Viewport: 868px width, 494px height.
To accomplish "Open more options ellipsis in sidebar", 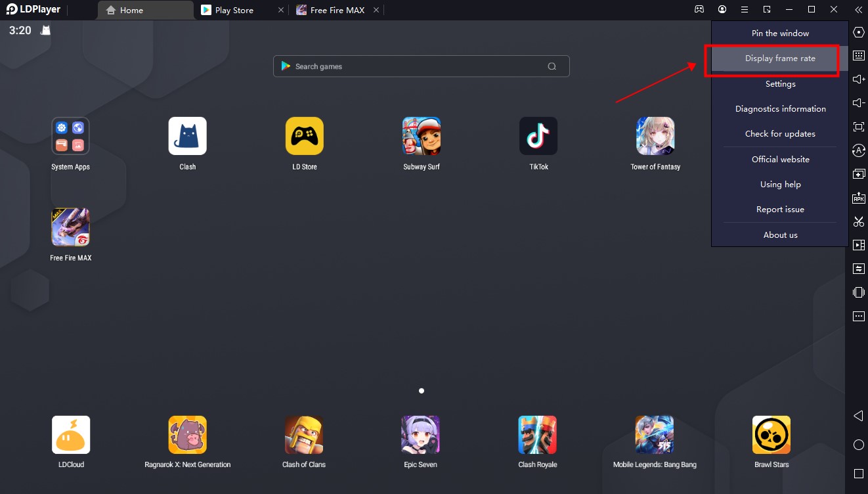I will pyautogui.click(x=858, y=316).
